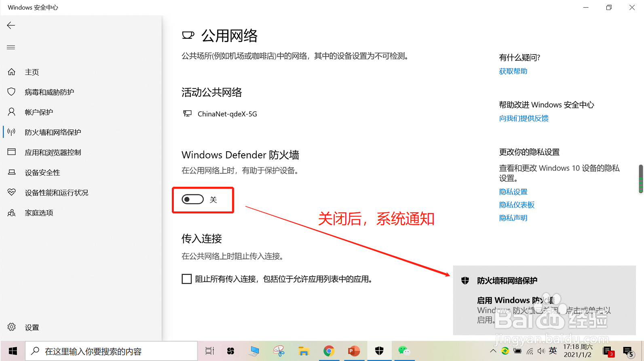Show hidden system tray icons
The width and height of the screenshot is (644, 361).
point(493,351)
